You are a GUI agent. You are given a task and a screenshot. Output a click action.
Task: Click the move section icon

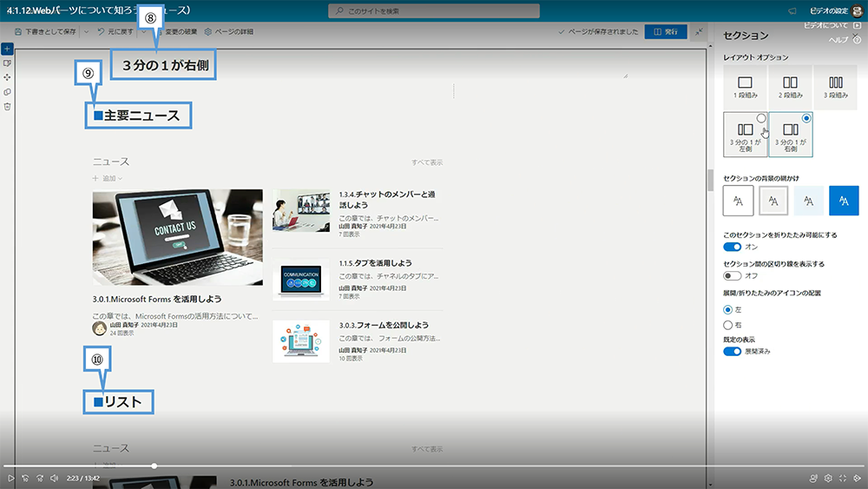pyautogui.click(x=7, y=77)
